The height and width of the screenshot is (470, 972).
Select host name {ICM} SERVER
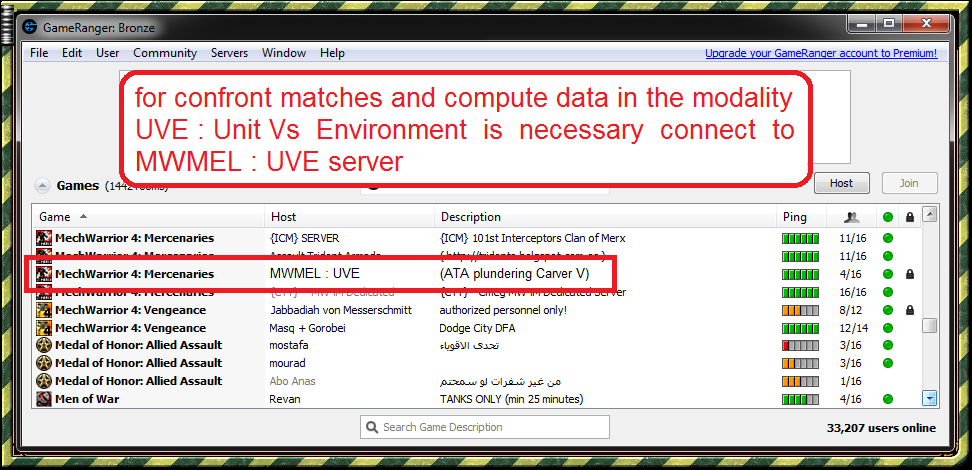[304, 238]
